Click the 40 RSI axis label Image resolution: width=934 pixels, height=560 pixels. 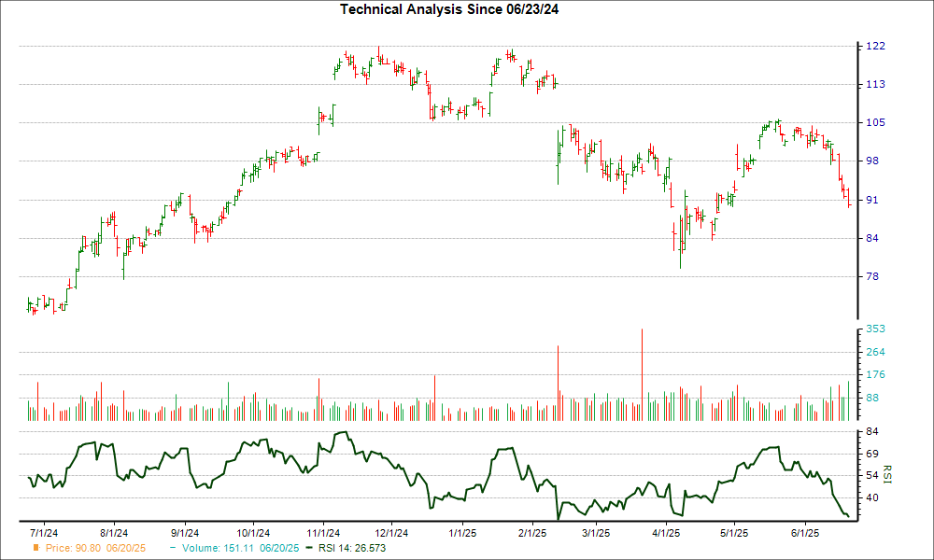point(872,498)
